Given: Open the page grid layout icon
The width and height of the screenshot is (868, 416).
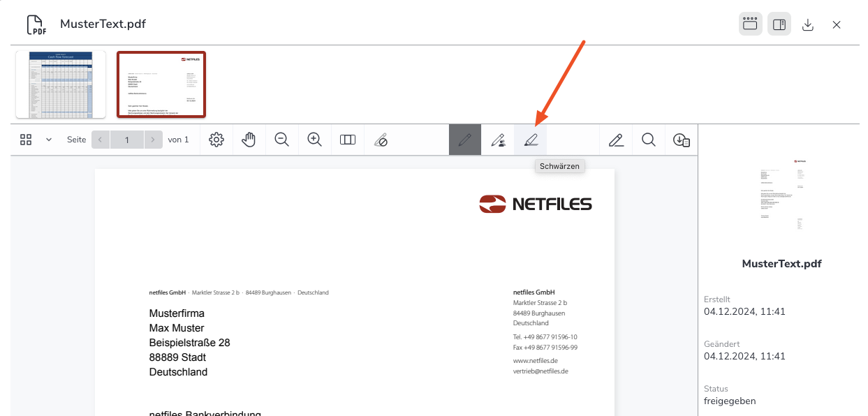Looking at the screenshot, I should point(26,140).
